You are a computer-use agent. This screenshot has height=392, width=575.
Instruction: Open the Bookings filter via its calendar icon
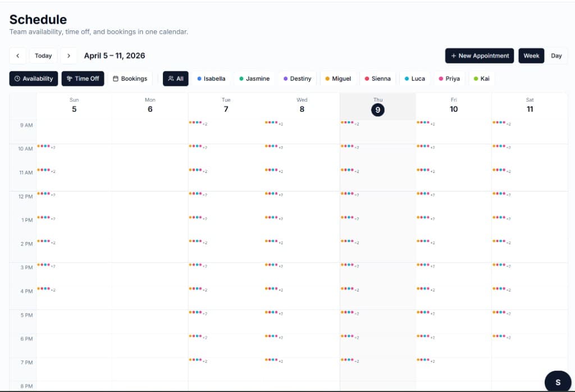point(117,79)
